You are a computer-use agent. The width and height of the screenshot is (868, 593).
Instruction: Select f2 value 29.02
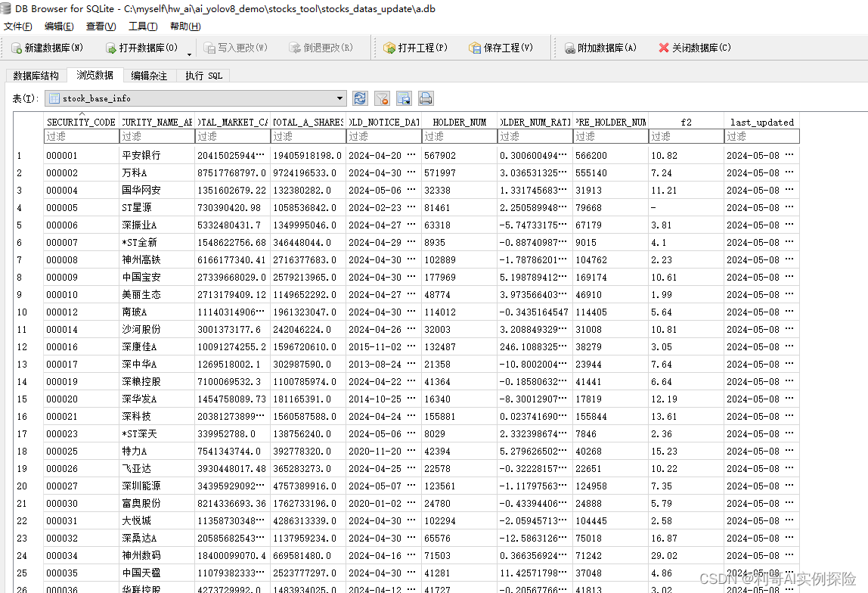click(x=686, y=556)
